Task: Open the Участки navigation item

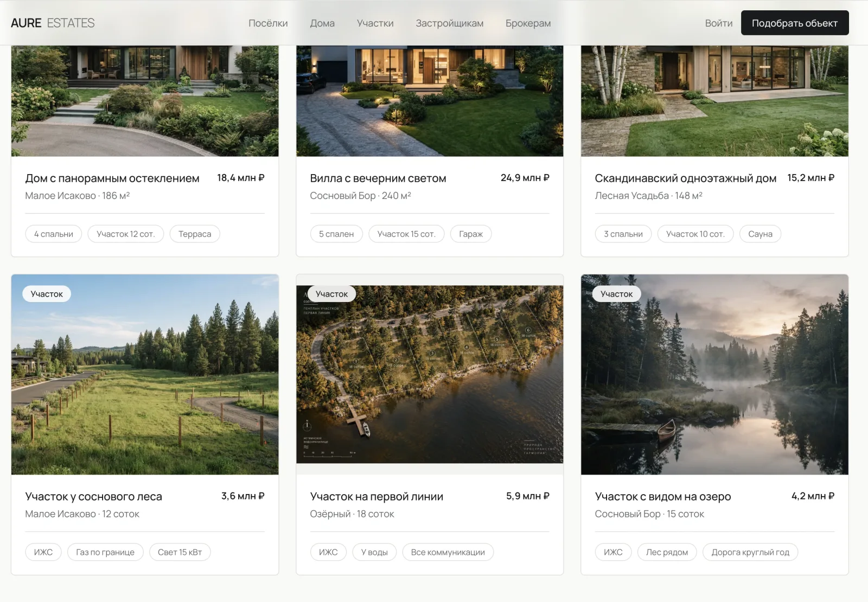Action: tap(375, 23)
